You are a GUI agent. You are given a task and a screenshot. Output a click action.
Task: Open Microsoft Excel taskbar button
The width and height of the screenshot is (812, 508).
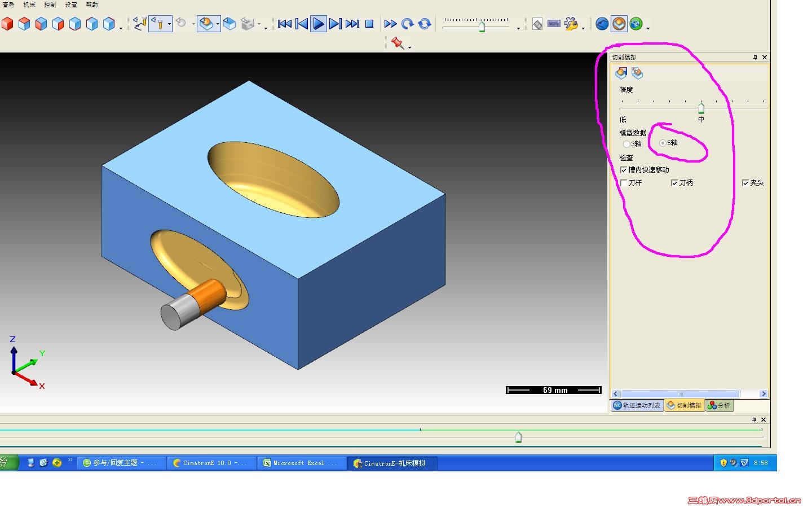[x=302, y=463]
